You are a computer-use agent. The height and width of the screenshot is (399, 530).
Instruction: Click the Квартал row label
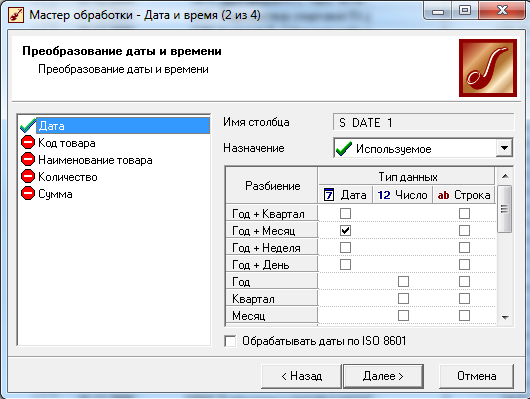pyautogui.click(x=272, y=299)
